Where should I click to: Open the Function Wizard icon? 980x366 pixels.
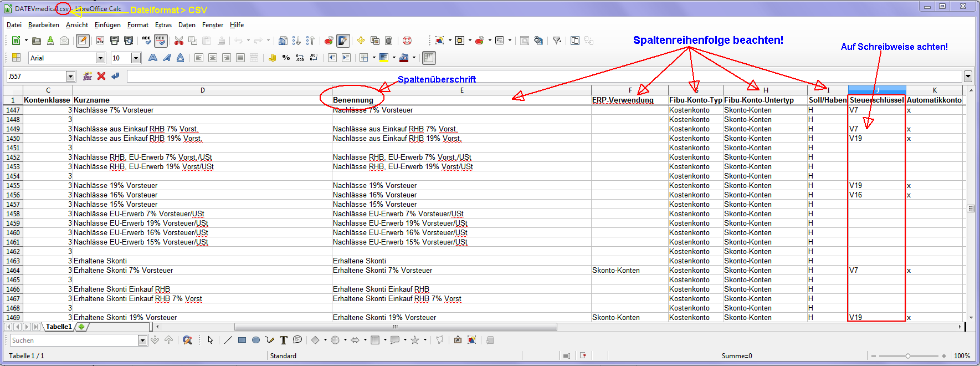click(87, 76)
